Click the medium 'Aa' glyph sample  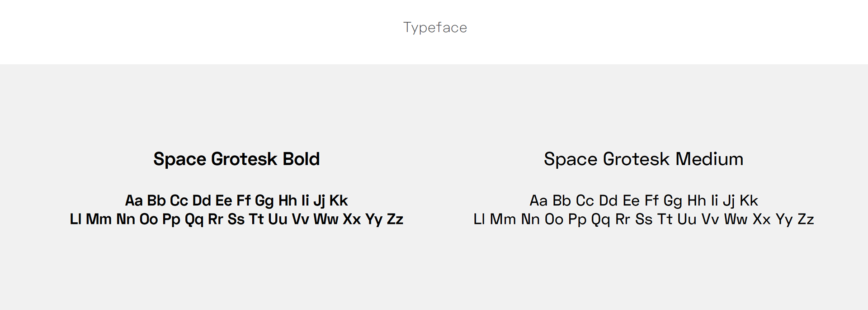(x=538, y=200)
